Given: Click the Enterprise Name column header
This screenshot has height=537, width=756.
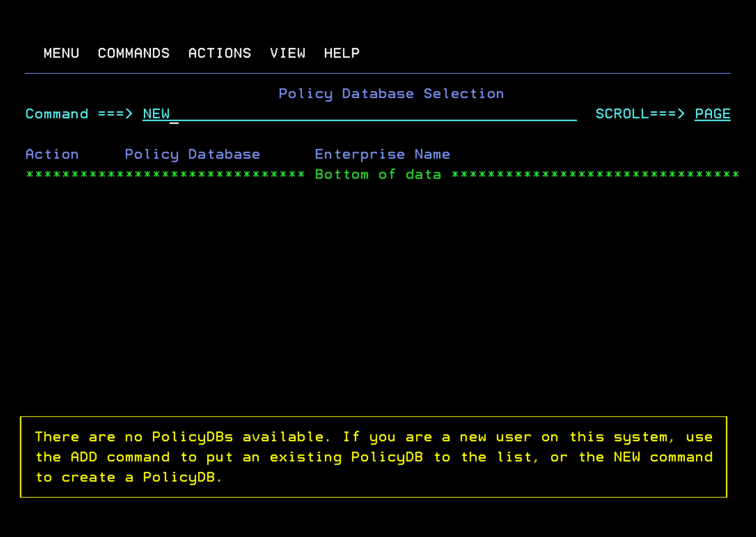Looking at the screenshot, I should pyautogui.click(x=382, y=154).
